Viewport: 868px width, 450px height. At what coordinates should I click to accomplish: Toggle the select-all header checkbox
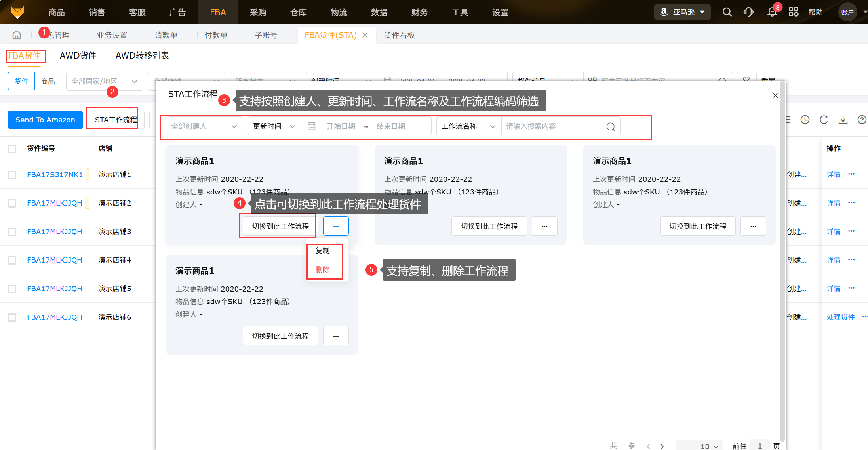[x=12, y=149]
